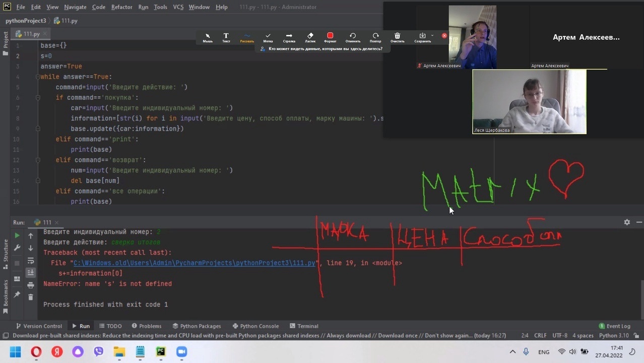This screenshot has height=363, width=644.
Task: Click the Print icon in Run panel
Action: coord(31,285)
